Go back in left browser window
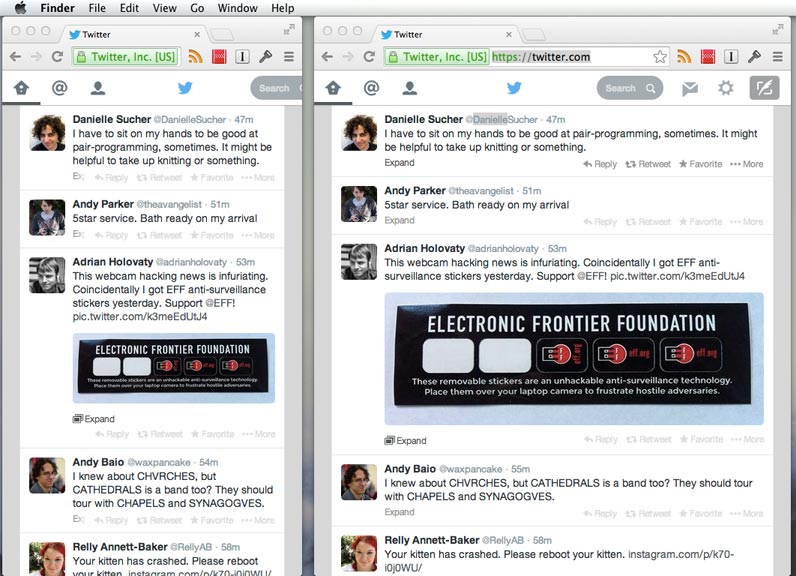Screen dimensions: 796x576 (x=15, y=56)
